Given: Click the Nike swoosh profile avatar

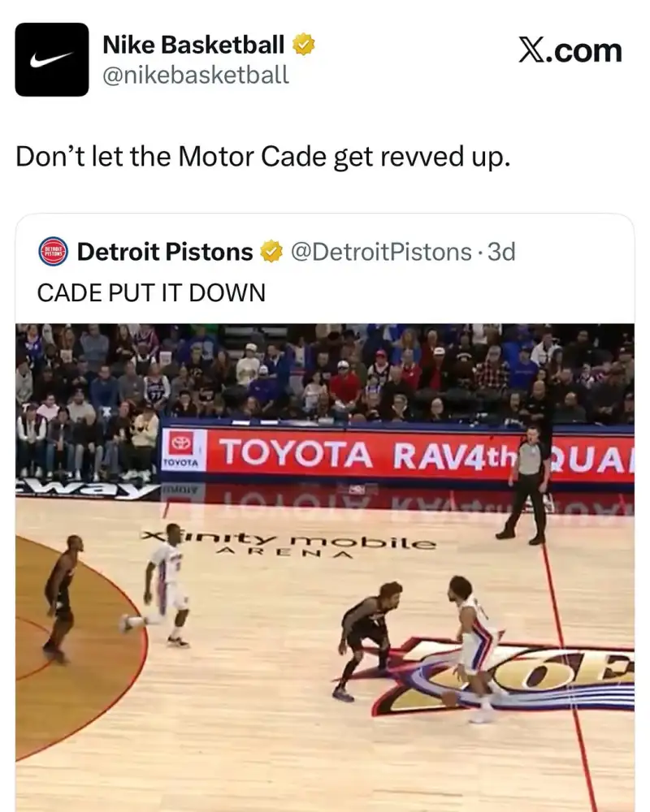Looking at the screenshot, I should click(52, 59).
